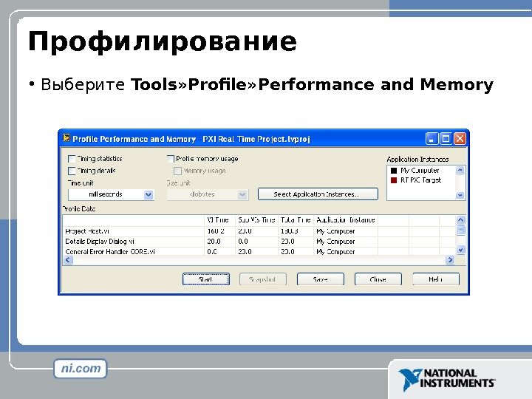Click the VI Time column header

(220, 220)
